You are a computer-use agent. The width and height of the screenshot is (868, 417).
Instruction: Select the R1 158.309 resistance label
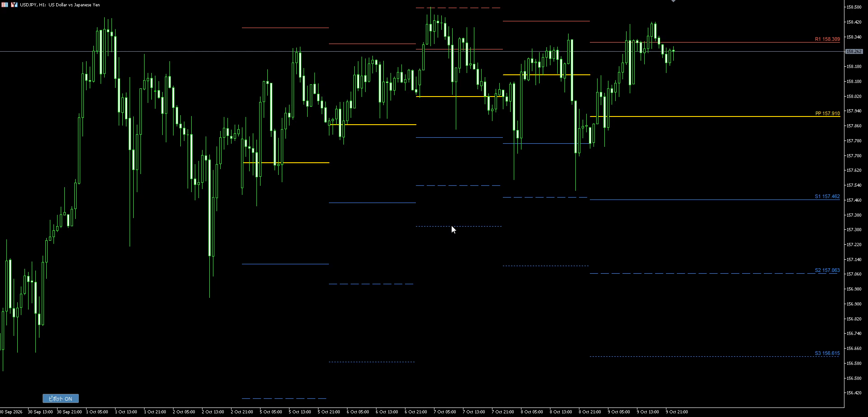[827, 39]
